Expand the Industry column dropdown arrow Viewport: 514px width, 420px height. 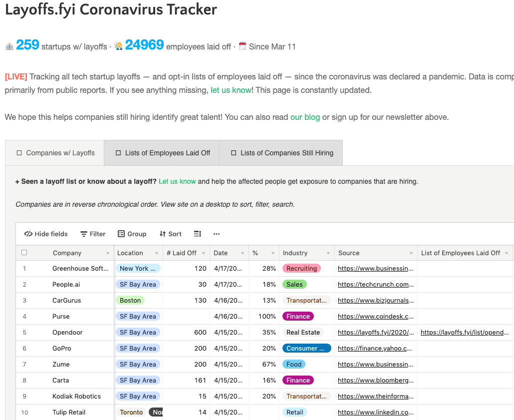pos(328,253)
